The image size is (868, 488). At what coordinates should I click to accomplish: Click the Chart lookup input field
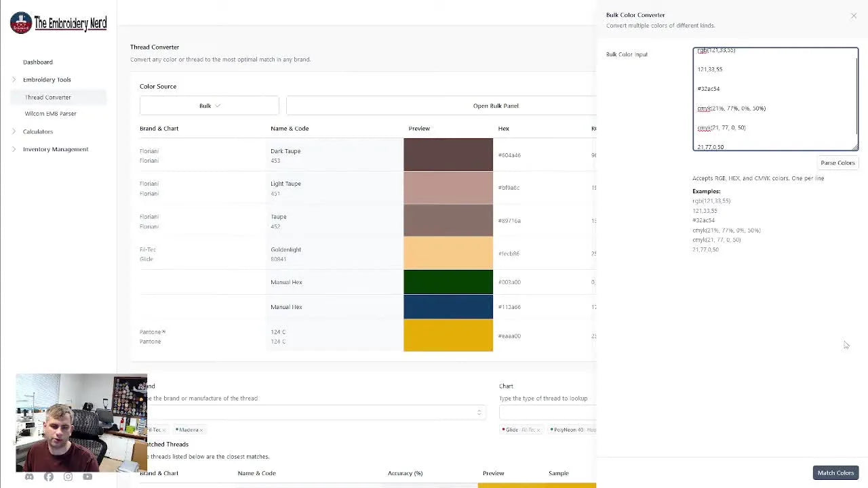[x=547, y=413]
